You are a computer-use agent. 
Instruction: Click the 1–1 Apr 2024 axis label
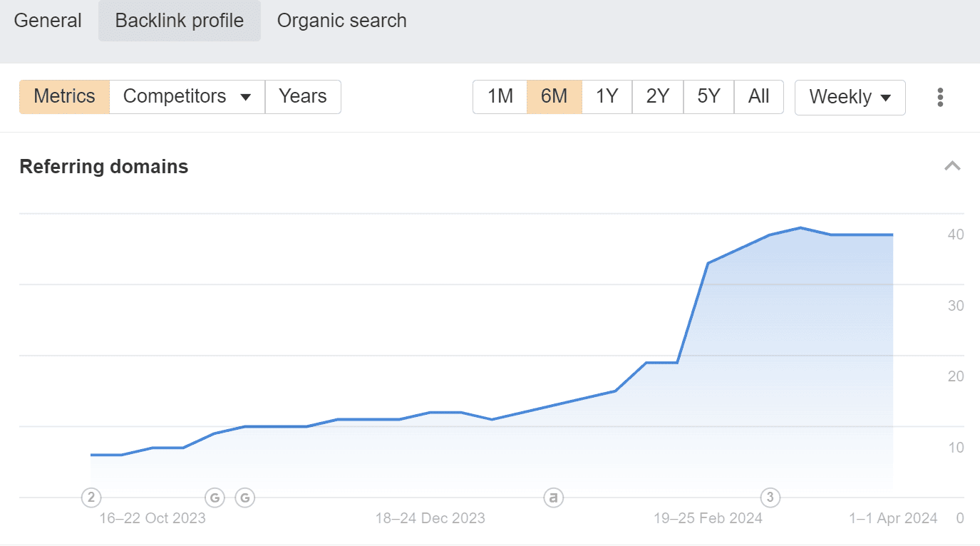(x=893, y=518)
